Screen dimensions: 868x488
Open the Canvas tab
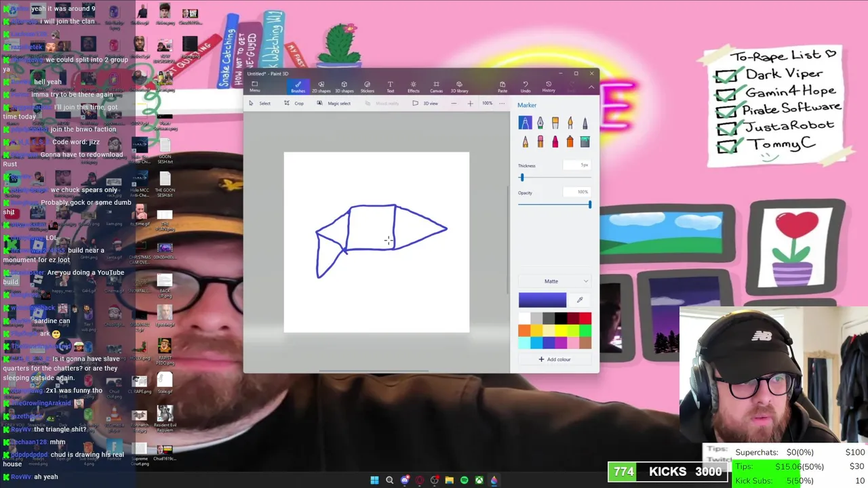[x=436, y=87]
